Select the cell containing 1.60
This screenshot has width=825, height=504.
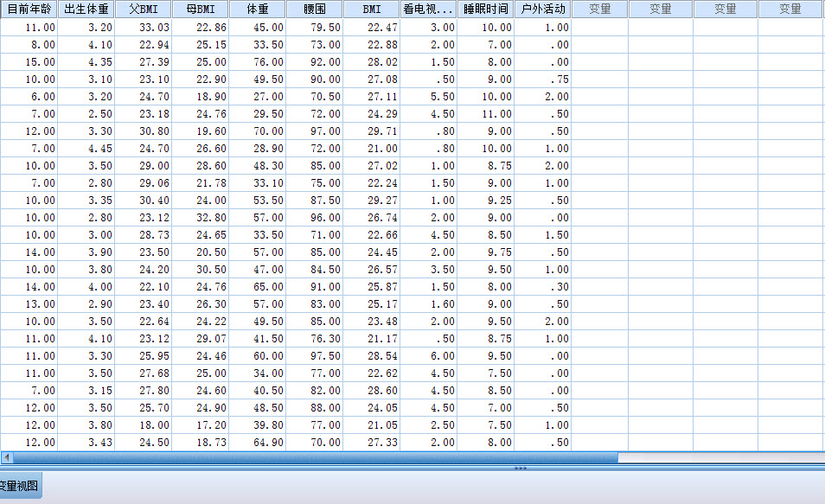(x=429, y=304)
